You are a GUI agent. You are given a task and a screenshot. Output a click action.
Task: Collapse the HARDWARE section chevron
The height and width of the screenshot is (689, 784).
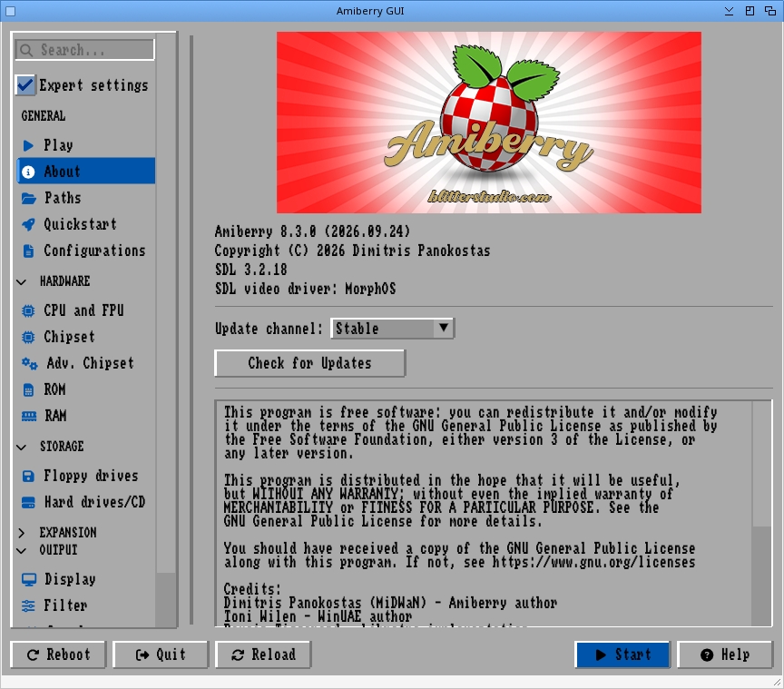click(x=22, y=281)
